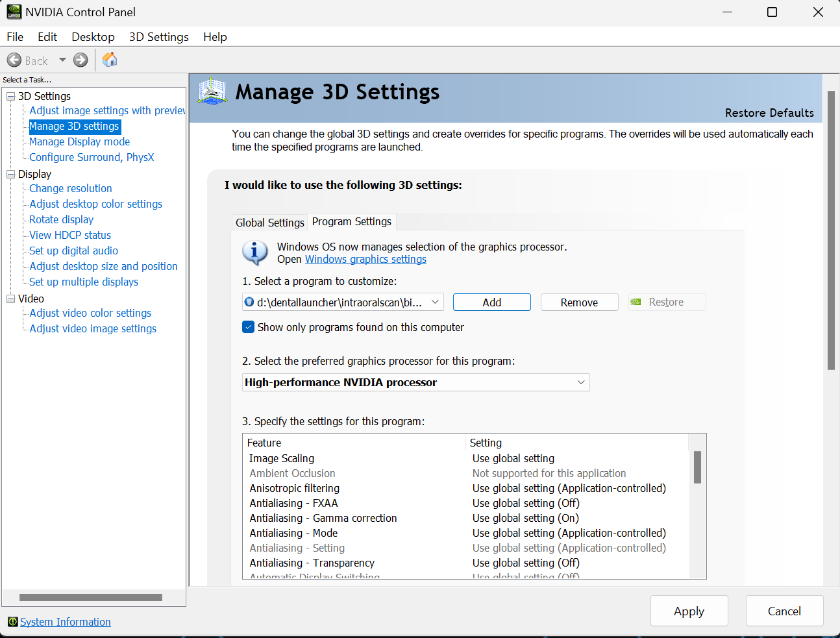The width and height of the screenshot is (840, 638).
Task: Switch to the Global Settings tab
Action: pos(269,223)
